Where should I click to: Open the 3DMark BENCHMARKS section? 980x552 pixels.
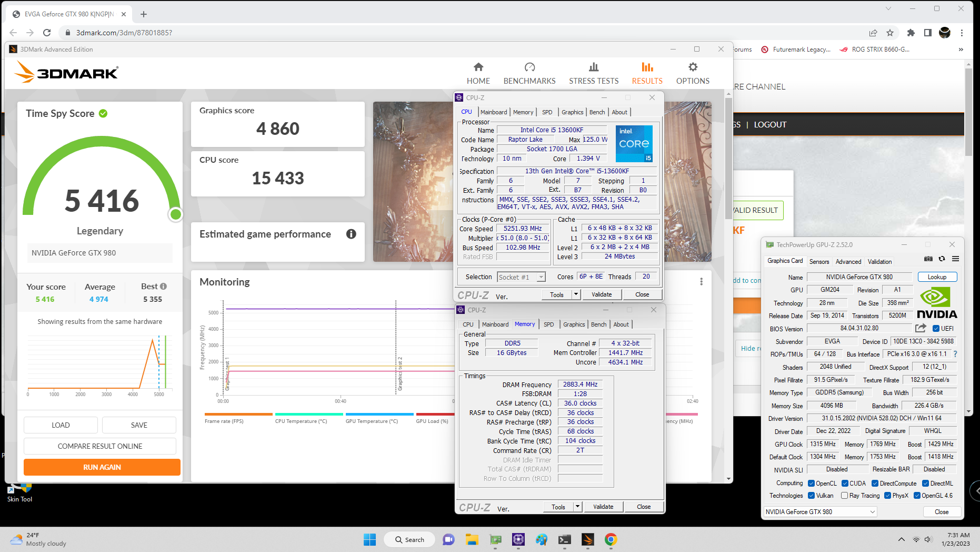click(529, 73)
